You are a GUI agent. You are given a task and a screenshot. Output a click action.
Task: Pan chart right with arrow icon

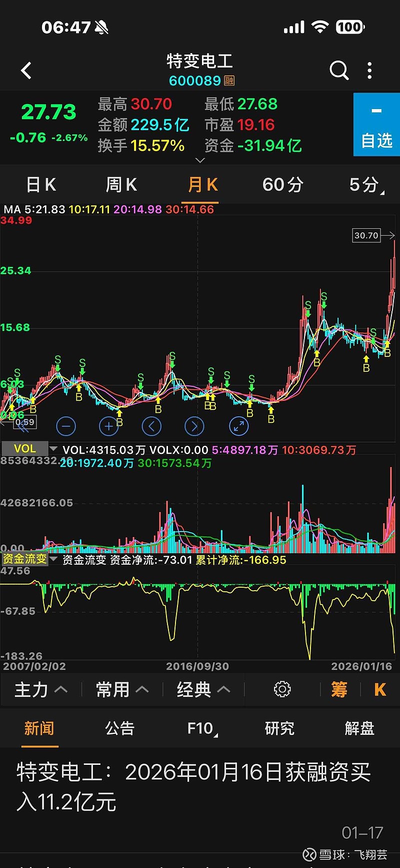[x=194, y=426]
